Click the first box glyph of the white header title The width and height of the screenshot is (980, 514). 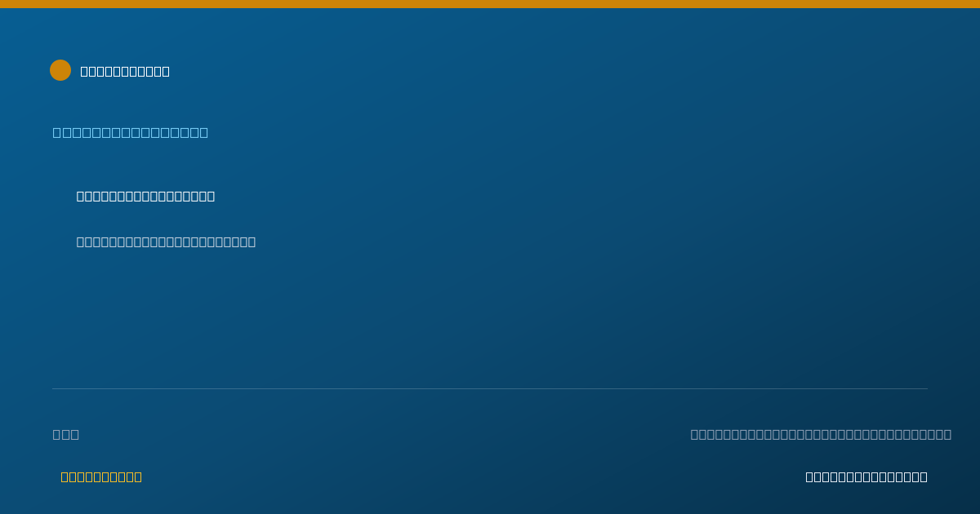(x=84, y=71)
